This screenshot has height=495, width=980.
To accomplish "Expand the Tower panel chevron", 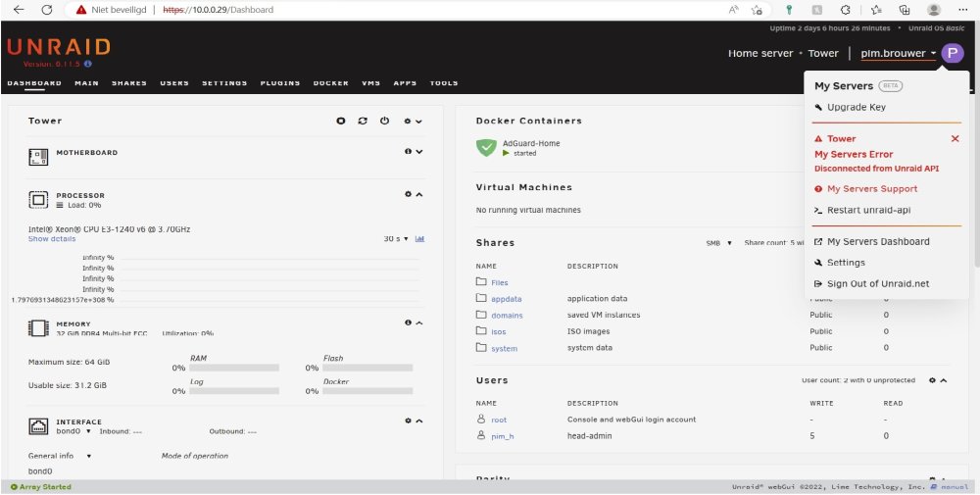I will [x=418, y=122].
